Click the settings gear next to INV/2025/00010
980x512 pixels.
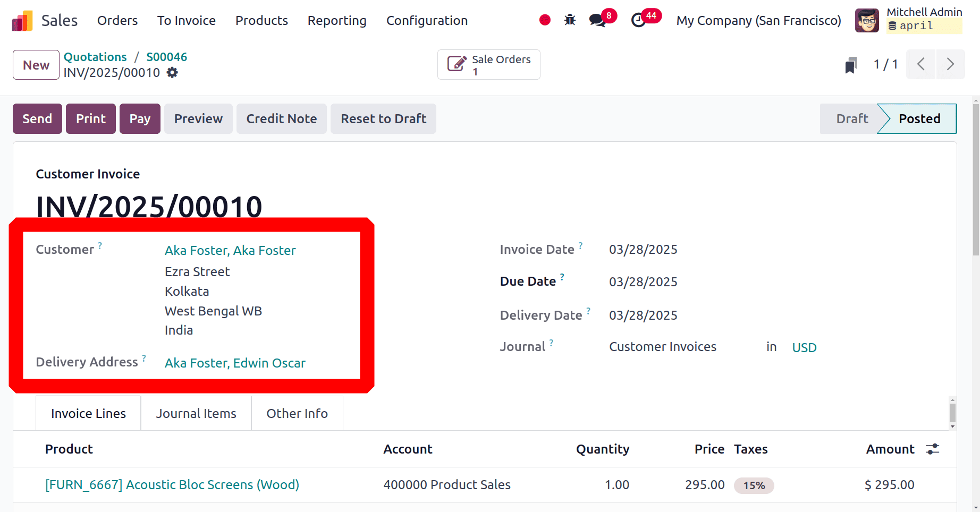pyautogui.click(x=172, y=72)
